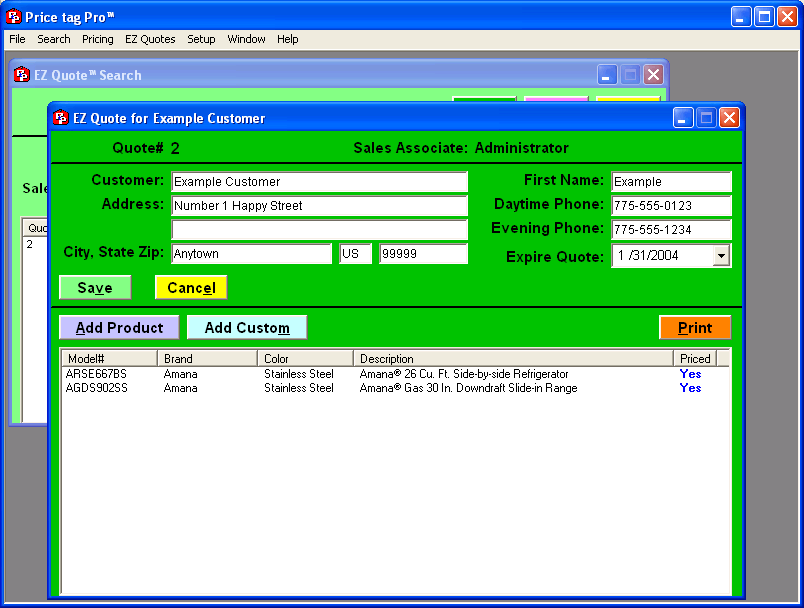The height and width of the screenshot is (608, 804).
Task: Click the Price tag Pro app icon in the title bar
Action: coord(14,17)
